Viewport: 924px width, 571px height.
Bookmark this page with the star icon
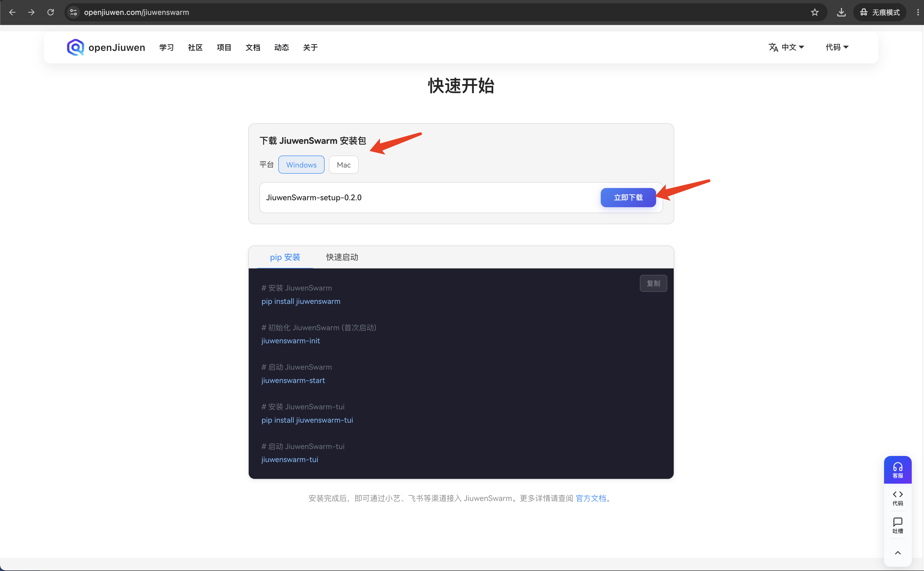point(815,13)
